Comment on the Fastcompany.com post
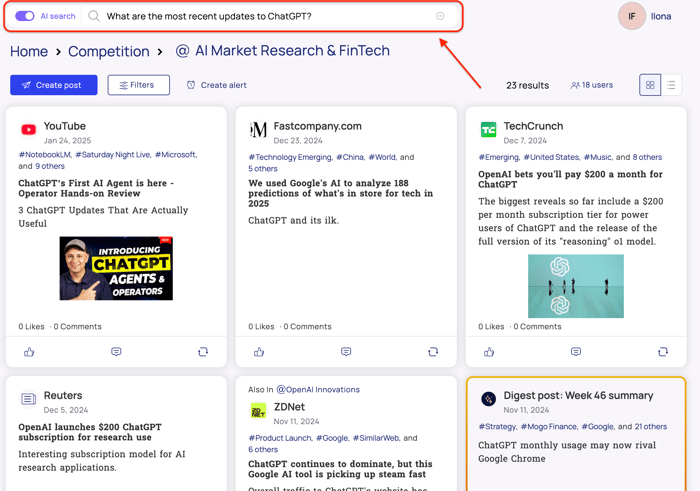Viewport: 700px width, 491px height. [346, 352]
